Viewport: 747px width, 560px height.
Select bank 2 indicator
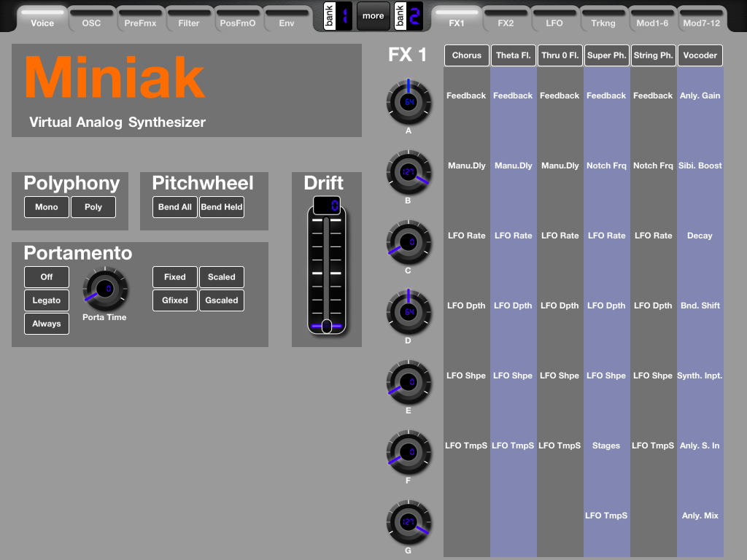point(409,16)
